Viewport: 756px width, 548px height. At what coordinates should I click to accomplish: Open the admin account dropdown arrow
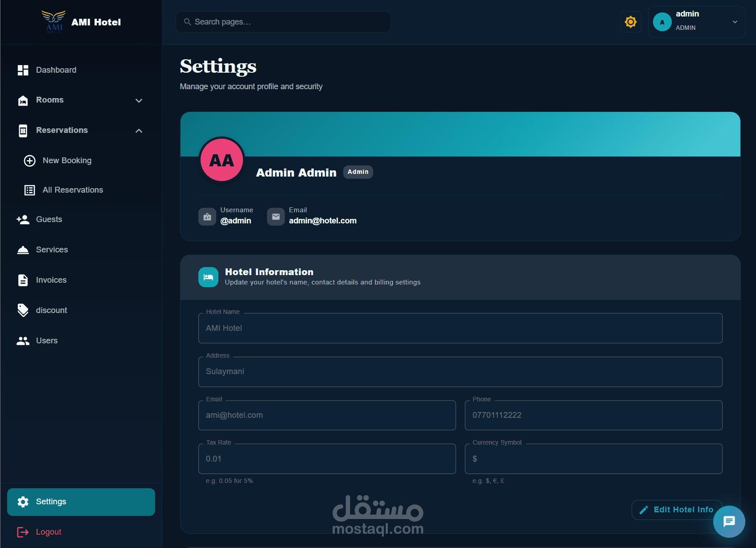click(x=735, y=22)
